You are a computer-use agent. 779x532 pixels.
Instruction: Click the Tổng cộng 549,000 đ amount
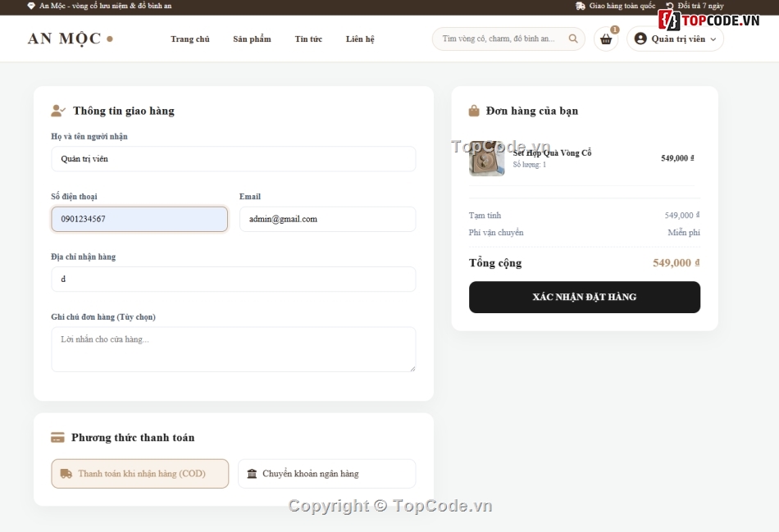point(676,263)
